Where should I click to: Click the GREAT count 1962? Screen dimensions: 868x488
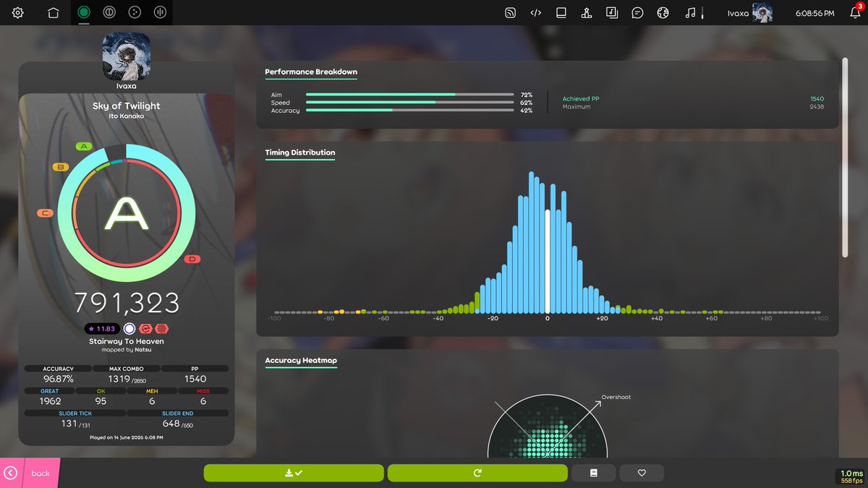tap(51, 401)
